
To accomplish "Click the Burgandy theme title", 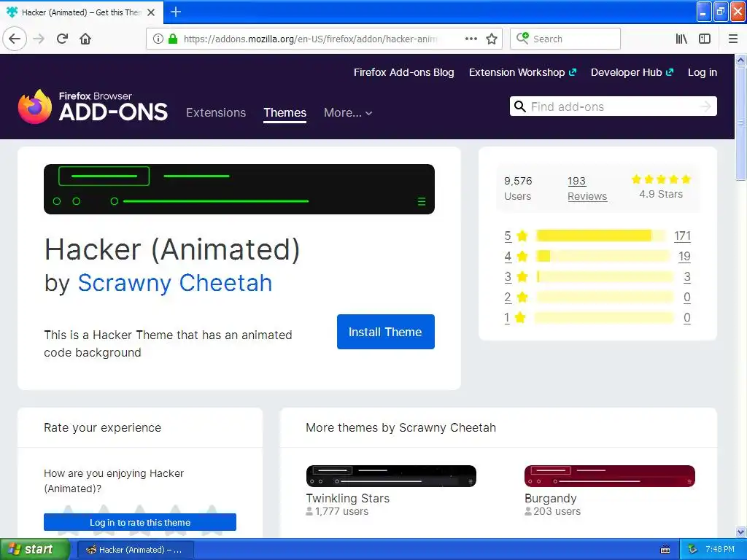I will pos(551,498).
